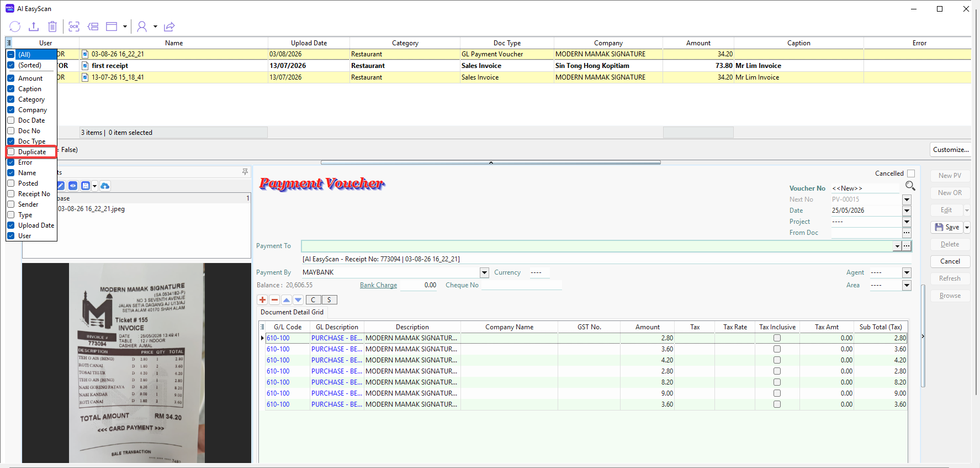Image resolution: width=980 pixels, height=468 pixels.
Task: Run OCR using the OCR toolbar icon
Action: 74,27
